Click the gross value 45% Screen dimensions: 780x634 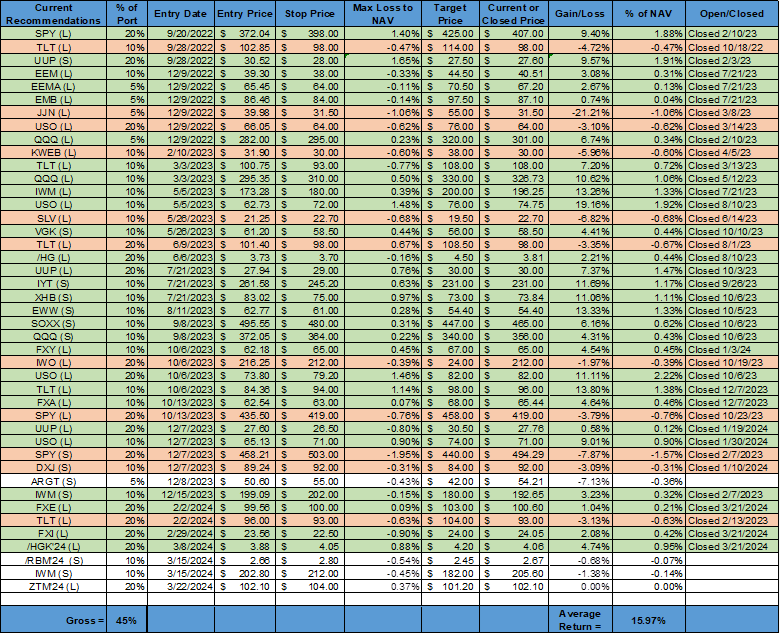(x=126, y=620)
